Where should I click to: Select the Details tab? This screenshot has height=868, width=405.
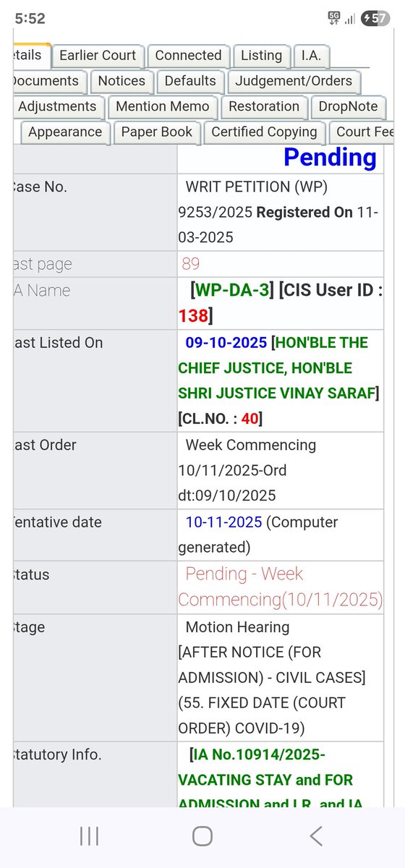click(30, 56)
